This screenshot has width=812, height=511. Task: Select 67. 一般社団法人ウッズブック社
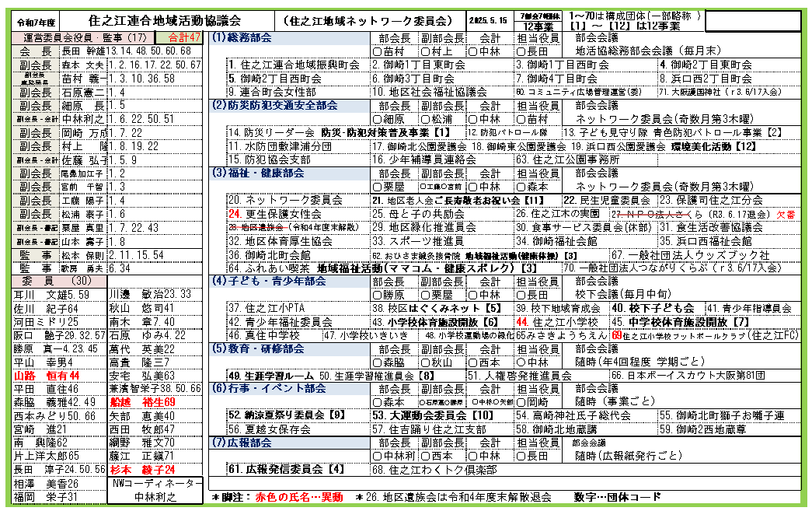pos(690,255)
